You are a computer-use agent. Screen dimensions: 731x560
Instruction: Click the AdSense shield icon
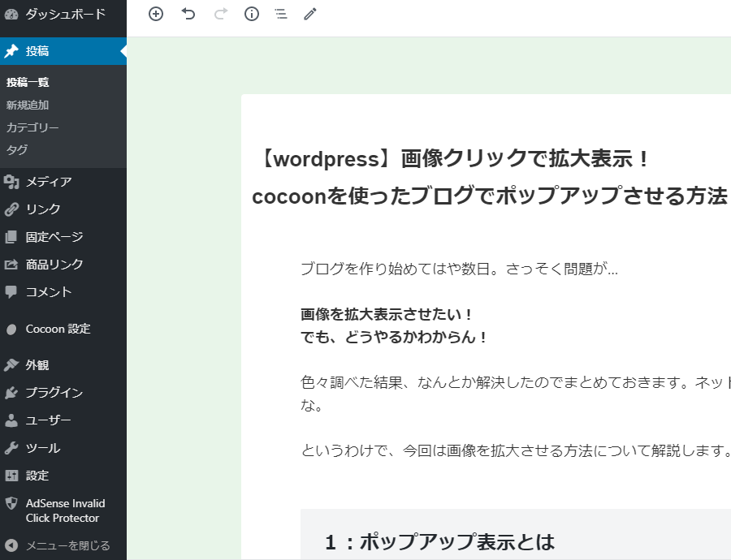(x=11, y=503)
